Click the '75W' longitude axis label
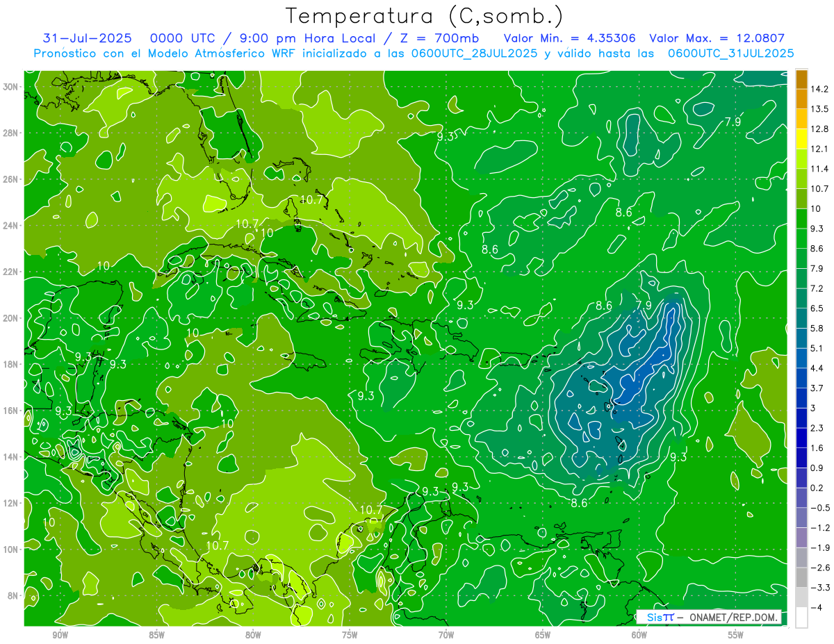 [x=350, y=635]
